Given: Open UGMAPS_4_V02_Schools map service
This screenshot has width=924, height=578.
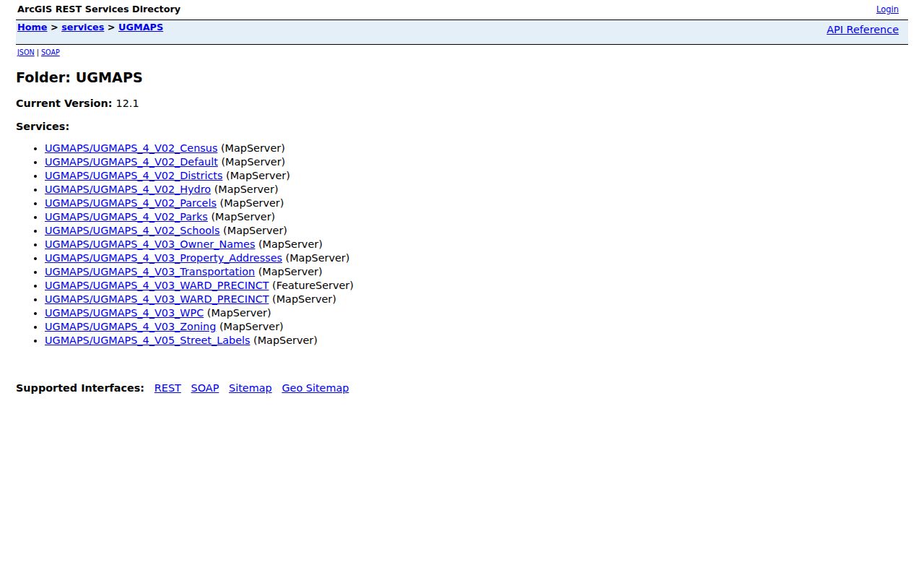Looking at the screenshot, I should pos(132,230).
